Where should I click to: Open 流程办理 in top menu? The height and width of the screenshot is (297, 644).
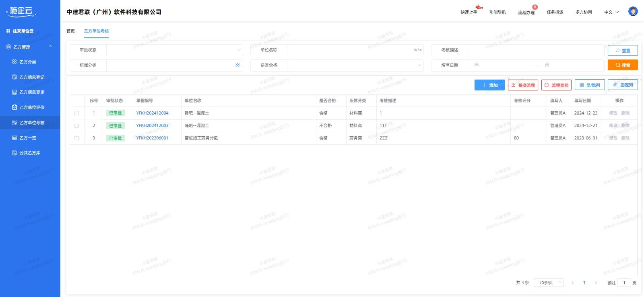pos(526,12)
